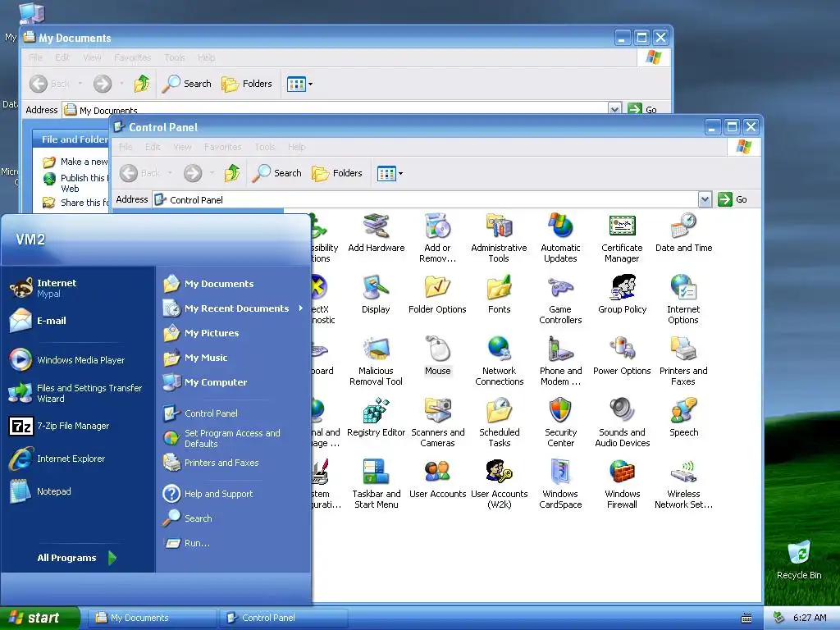
Task: Click the Control Panel address field
Action: point(425,199)
